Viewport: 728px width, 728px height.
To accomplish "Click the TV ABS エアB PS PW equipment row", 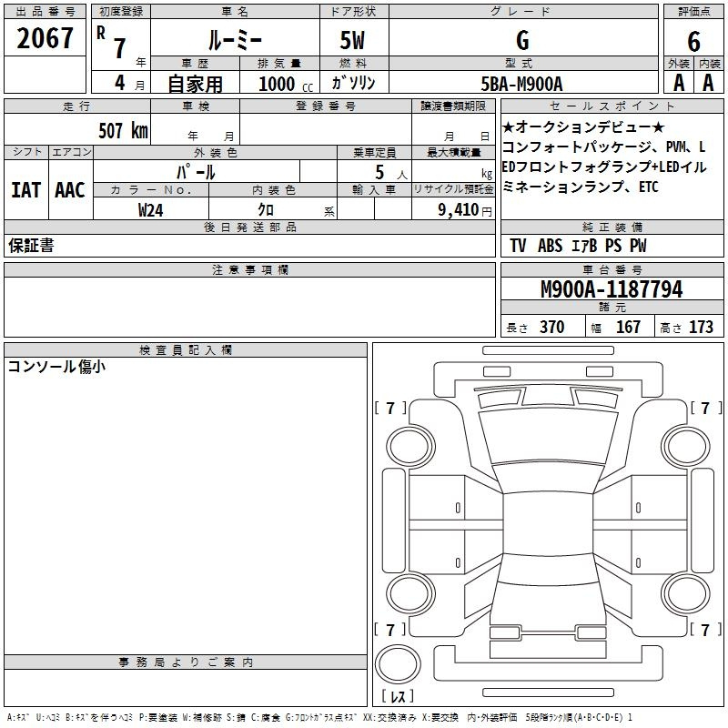I will [x=578, y=246].
